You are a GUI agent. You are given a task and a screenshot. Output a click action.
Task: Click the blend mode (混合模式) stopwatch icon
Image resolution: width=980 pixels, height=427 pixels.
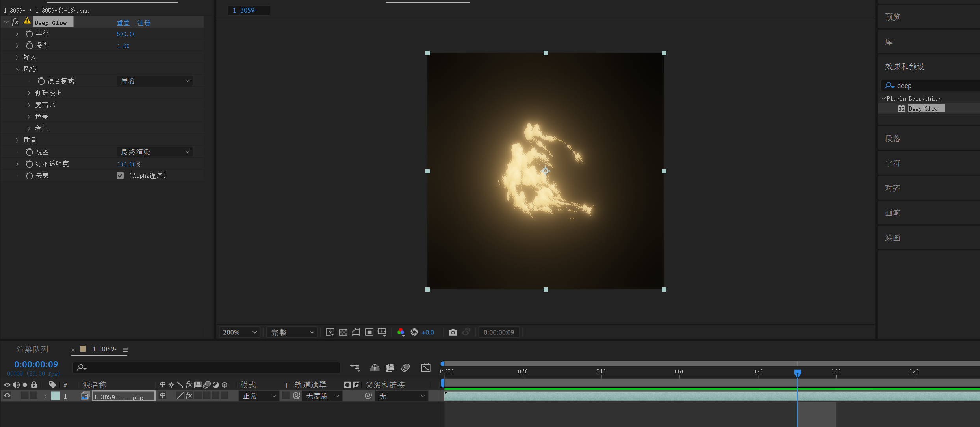pos(41,81)
